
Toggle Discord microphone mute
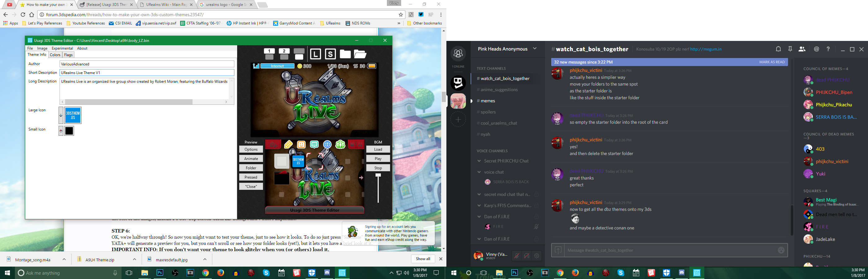click(516, 256)
